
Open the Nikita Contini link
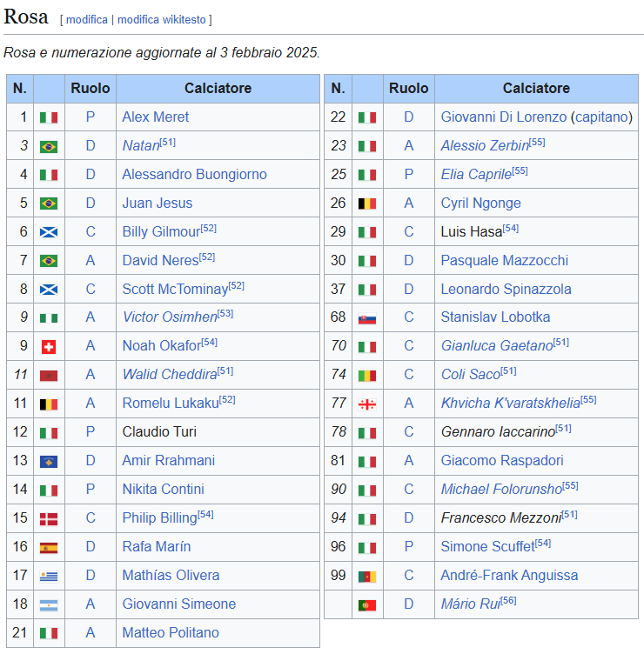[x=164, y=490]
